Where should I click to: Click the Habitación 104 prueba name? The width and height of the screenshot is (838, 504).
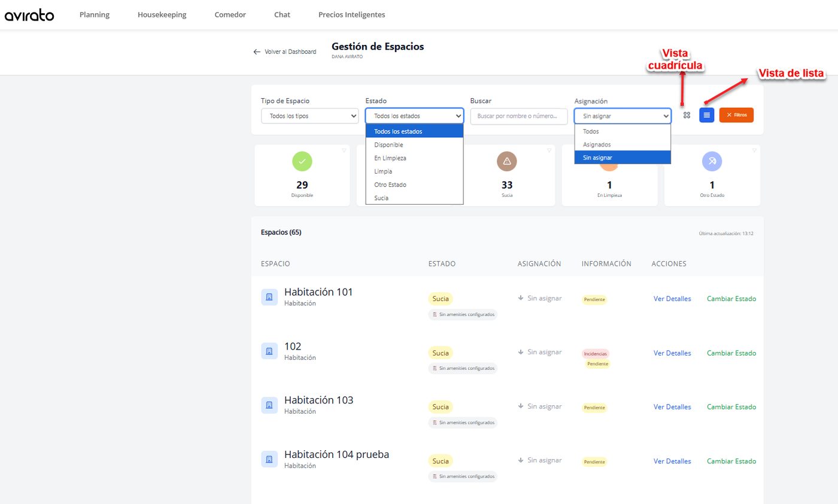336,454
